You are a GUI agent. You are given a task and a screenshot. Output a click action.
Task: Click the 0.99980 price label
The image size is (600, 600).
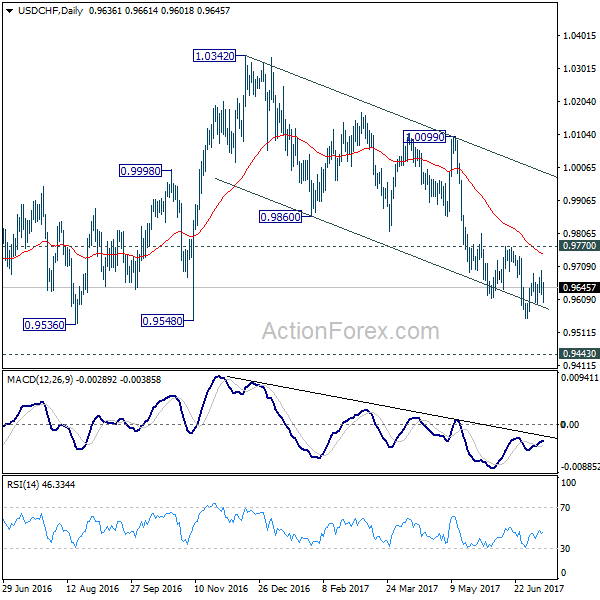tap(140, 171)
